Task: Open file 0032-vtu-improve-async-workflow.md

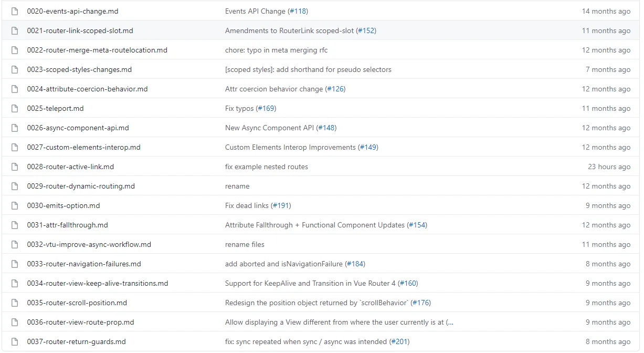Action: coord(89,244)
